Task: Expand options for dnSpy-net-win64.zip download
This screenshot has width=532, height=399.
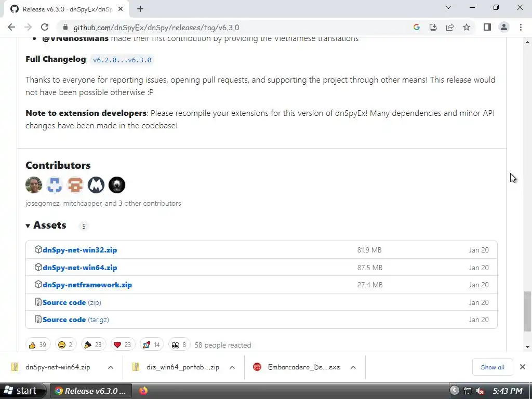Action: [111, 367]
